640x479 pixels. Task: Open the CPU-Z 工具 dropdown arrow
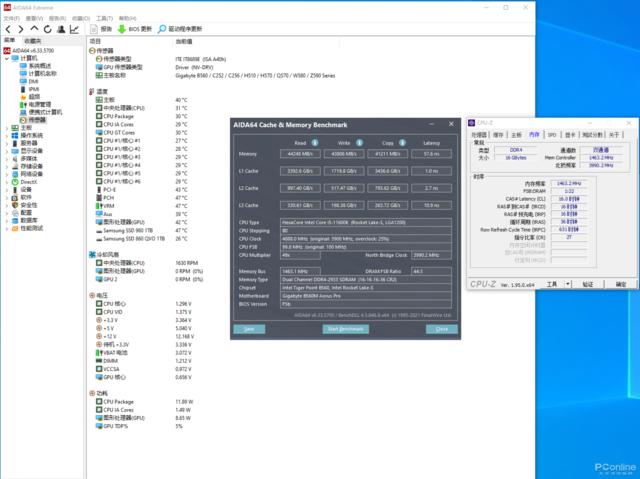click(568, 284)
